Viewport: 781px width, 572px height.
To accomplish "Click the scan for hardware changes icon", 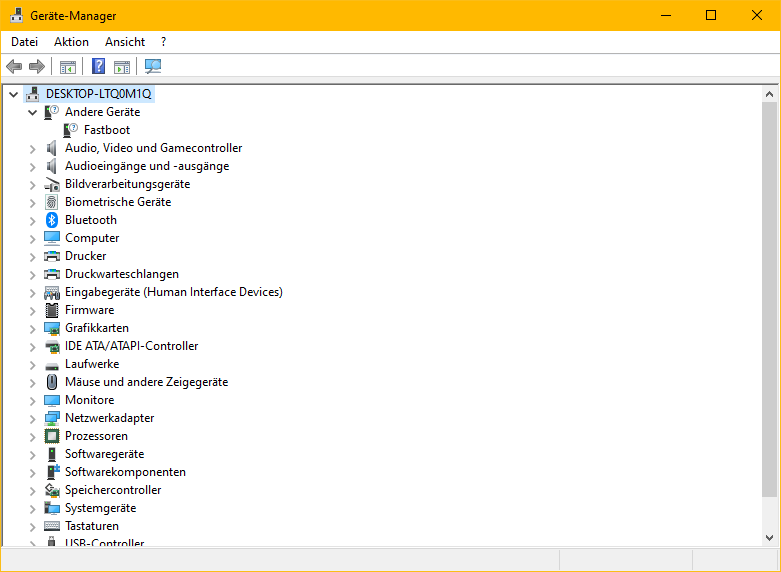I will (x=153, y=66).
